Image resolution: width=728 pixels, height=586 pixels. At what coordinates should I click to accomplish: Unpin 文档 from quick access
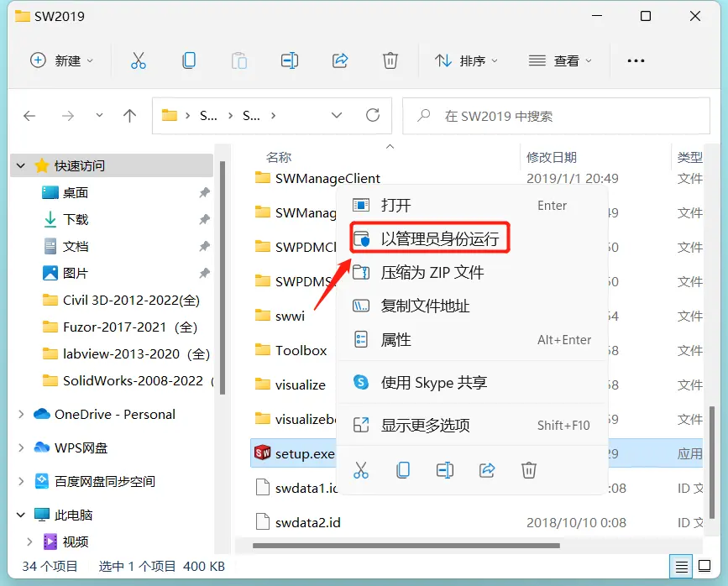tap(204, 246)
